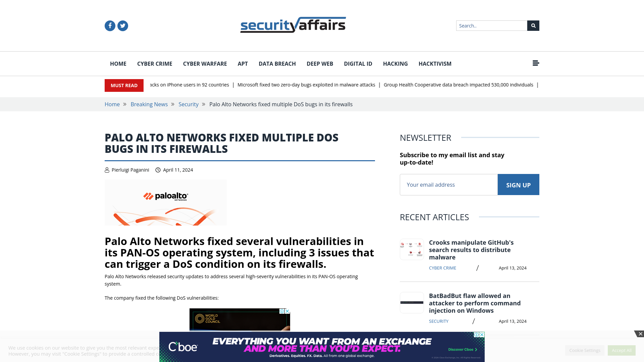Click the breadcrumb arrow after Home
The width and height of the screenshot is (644, 362).
coord(125,104)
